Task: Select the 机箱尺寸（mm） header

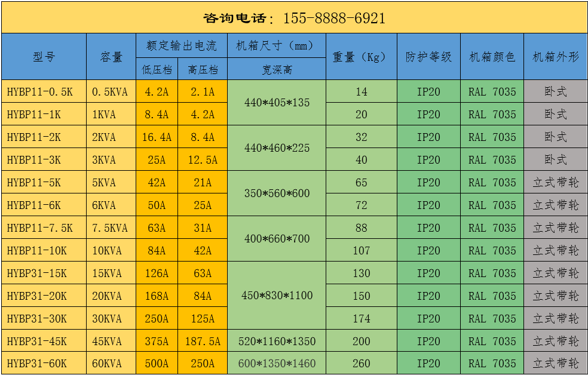Action: [274, 44]
